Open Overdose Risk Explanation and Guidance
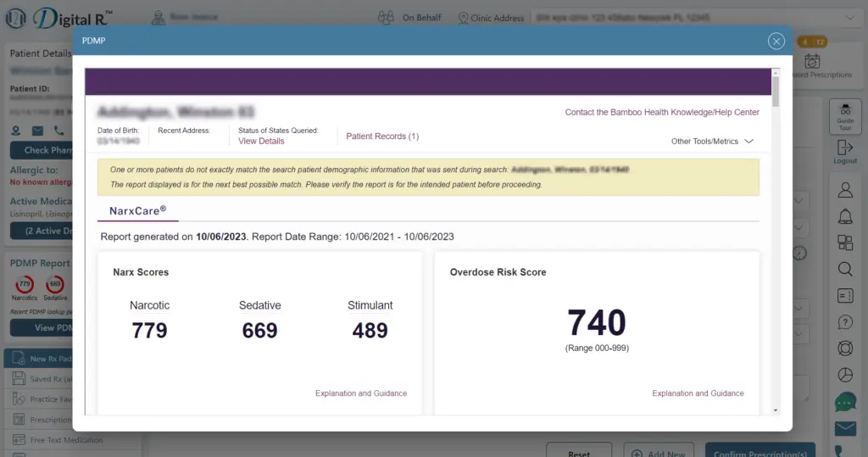This screenshot has height=457, width=868. tap(698, 393)
